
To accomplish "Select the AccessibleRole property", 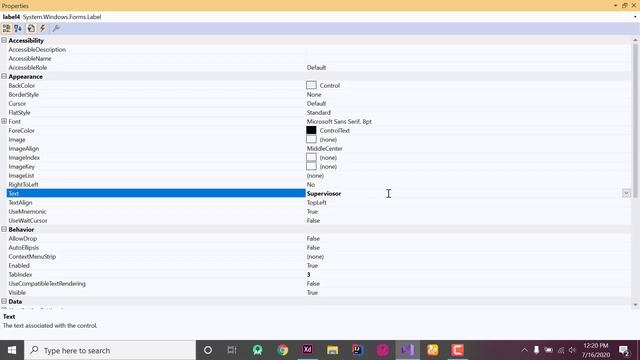I will (x=28, y=67).
